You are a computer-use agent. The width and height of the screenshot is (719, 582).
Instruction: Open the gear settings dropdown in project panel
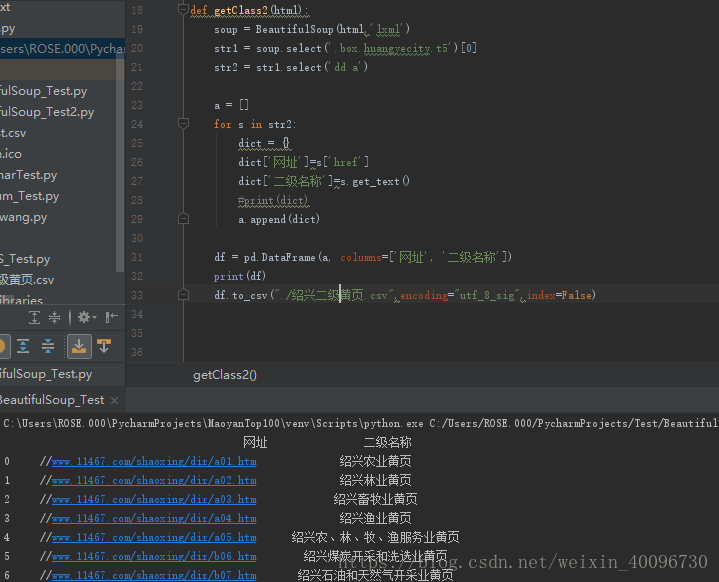[87, 317]
